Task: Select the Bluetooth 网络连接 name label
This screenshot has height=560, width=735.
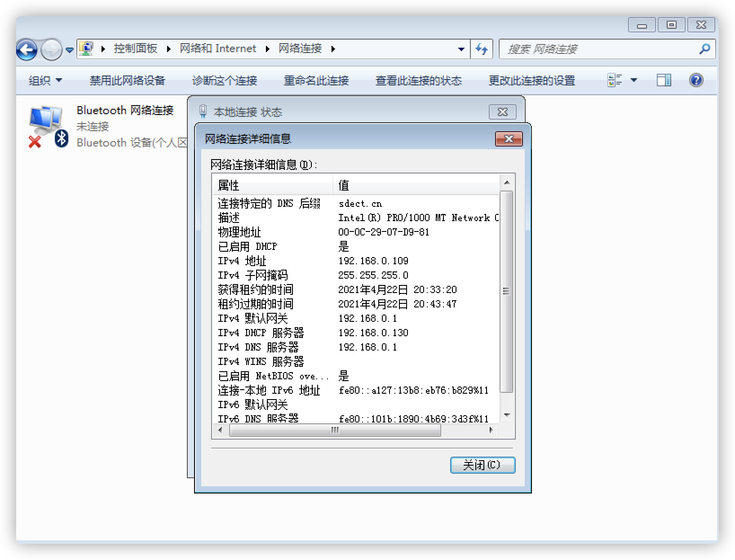Action: [125, 110]
